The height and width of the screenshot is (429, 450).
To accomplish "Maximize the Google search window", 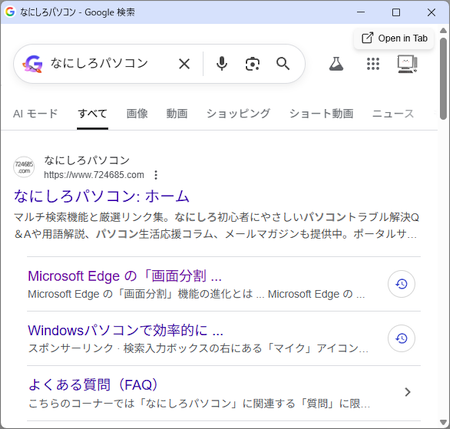I will pos(396,12).
